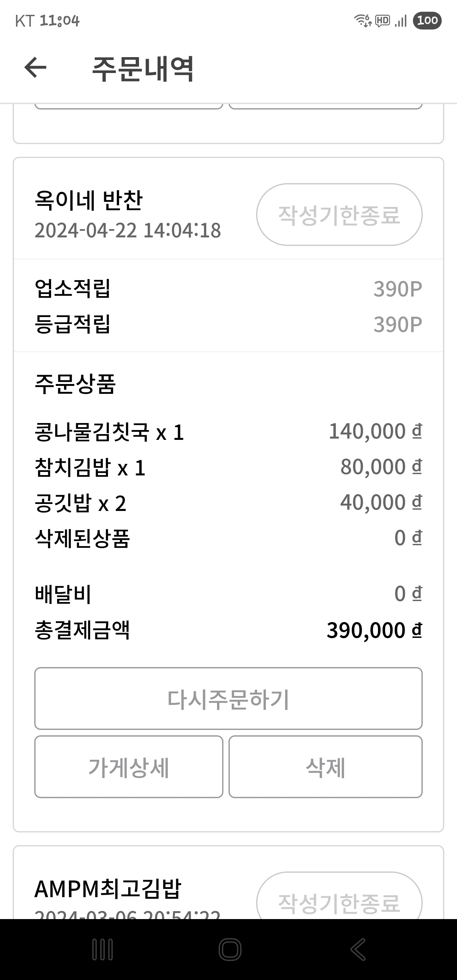457x980 pixels.
Task: Open the AMPM최고김밥 store name
Action: (108, 889)
